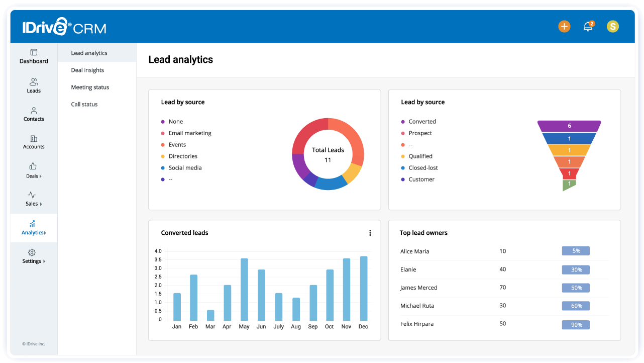Click the green bottom funnel segment
644x363 pixels.
569,185
